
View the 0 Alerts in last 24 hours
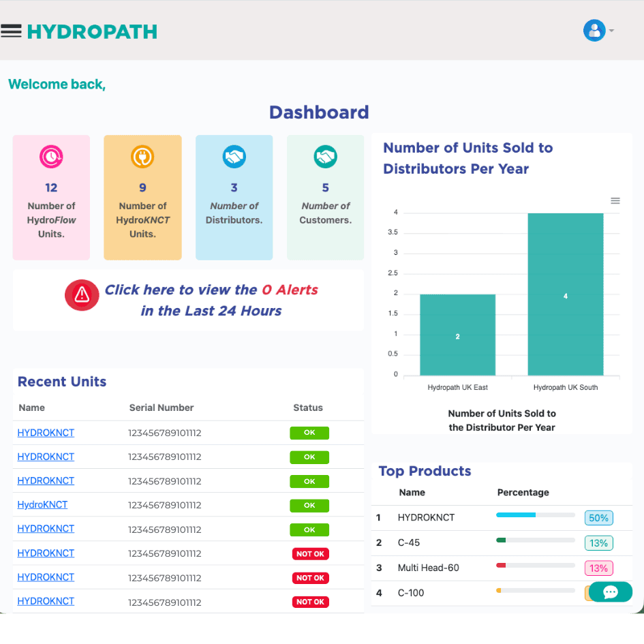211,300
